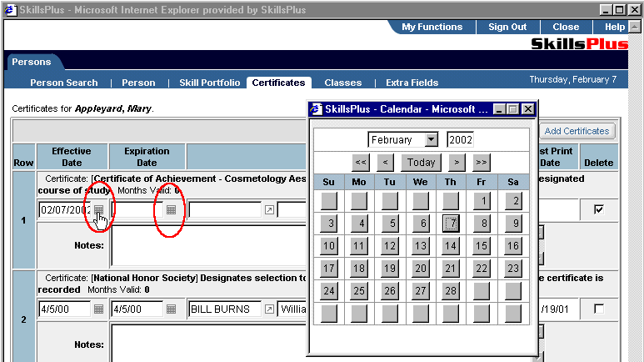Click the Notes text area for row 1
This screenshot has width=644, height=362.
pyautogui.click(x=208, y=245)
